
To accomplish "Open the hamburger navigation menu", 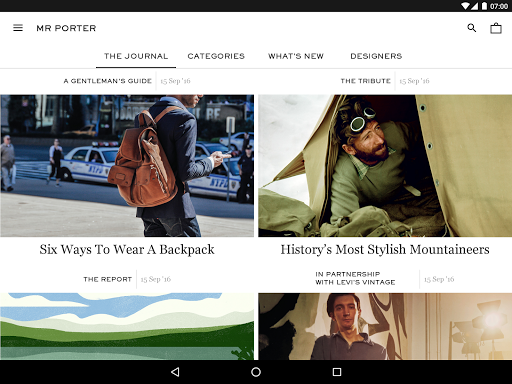I will pyautogui.click(x=18, y=28).
